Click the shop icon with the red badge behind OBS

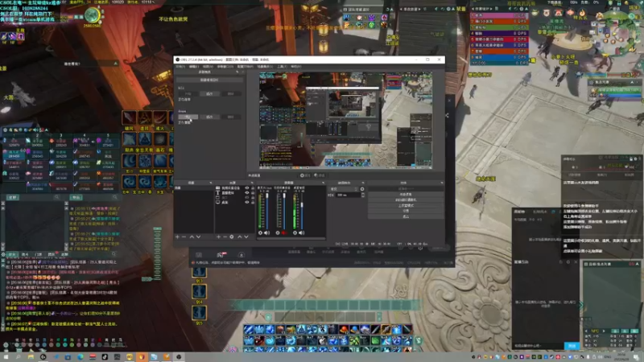(222, 254)
